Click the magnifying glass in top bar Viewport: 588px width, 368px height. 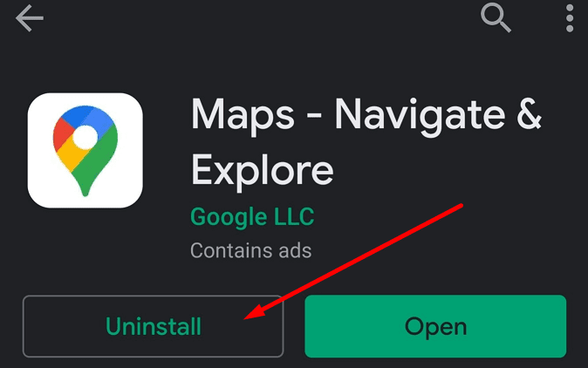click(x=496, y=17)
